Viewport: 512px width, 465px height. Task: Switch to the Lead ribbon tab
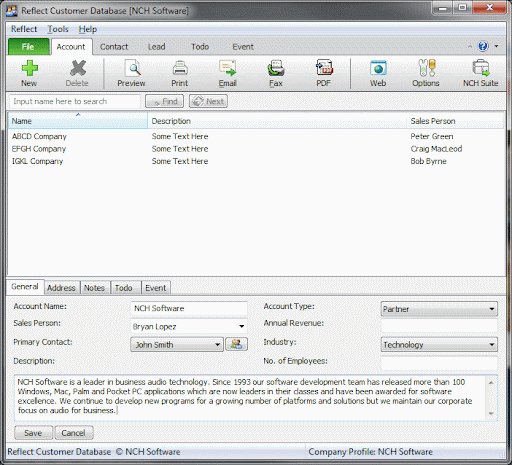157,47
